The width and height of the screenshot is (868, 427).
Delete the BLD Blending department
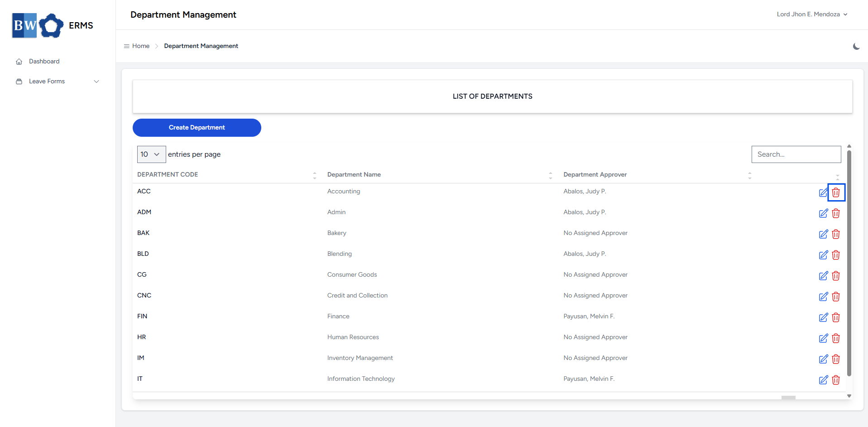click(x=836, y=255)
